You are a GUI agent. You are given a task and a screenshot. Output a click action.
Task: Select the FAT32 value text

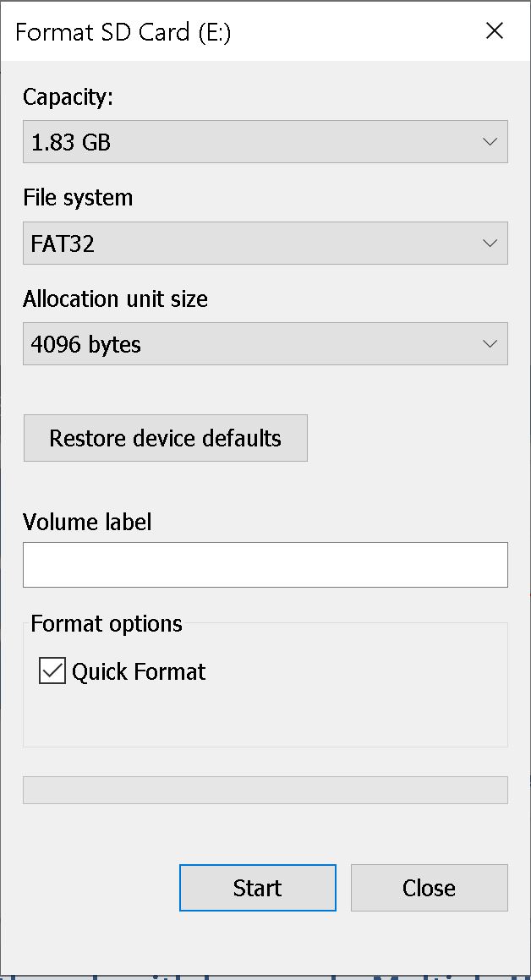[63, 244]
